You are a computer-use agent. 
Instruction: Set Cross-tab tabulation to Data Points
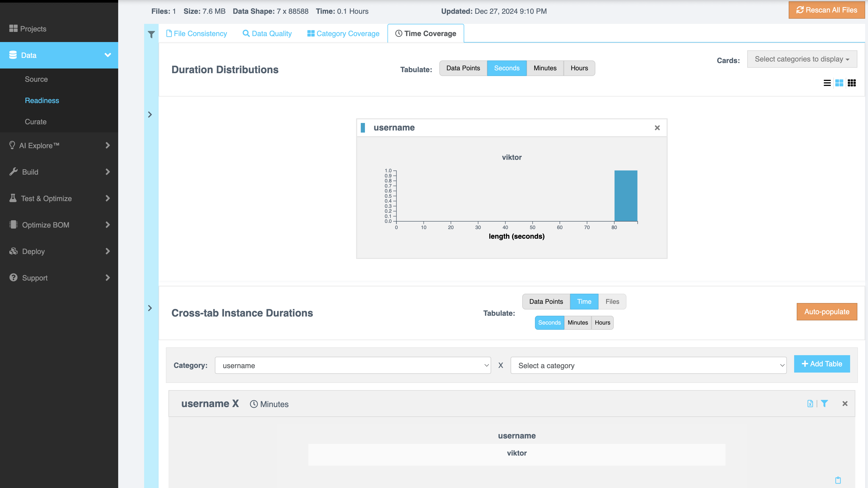click(x=546, y=301)
